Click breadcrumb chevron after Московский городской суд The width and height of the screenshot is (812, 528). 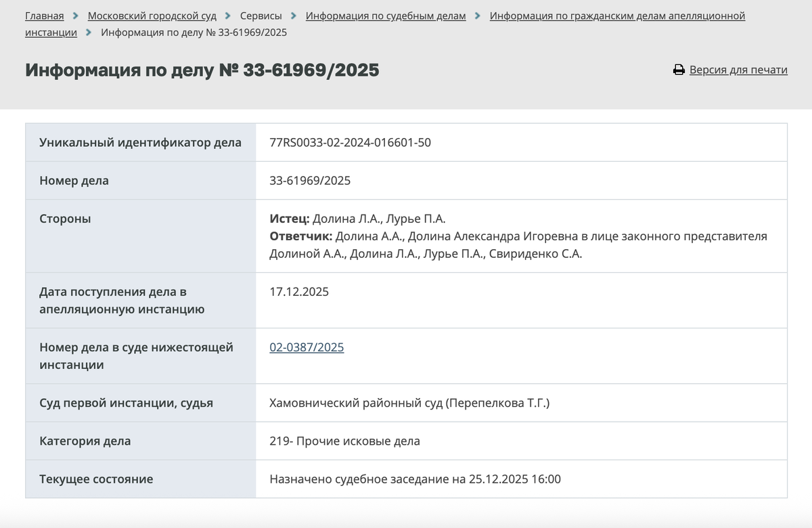pos(228,16)
